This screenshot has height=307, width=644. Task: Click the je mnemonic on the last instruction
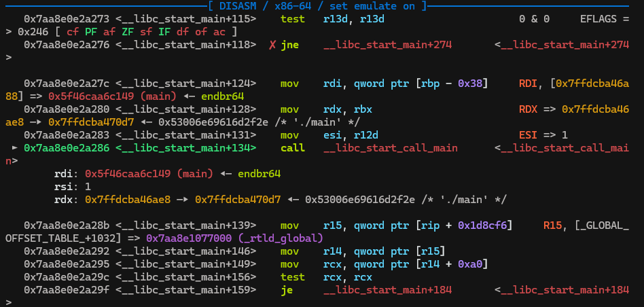point(287,290)
